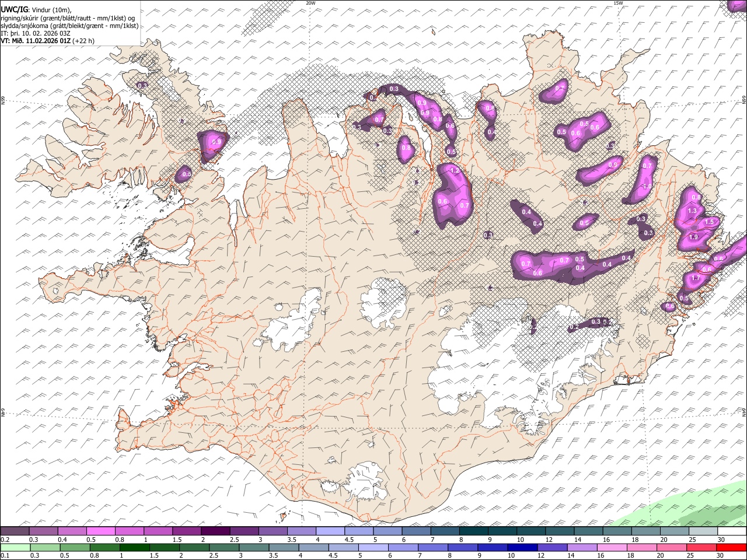Screen dimensions: 747x560
Task: Select the snow legend '0.4' label
Action: pos(62,540)
